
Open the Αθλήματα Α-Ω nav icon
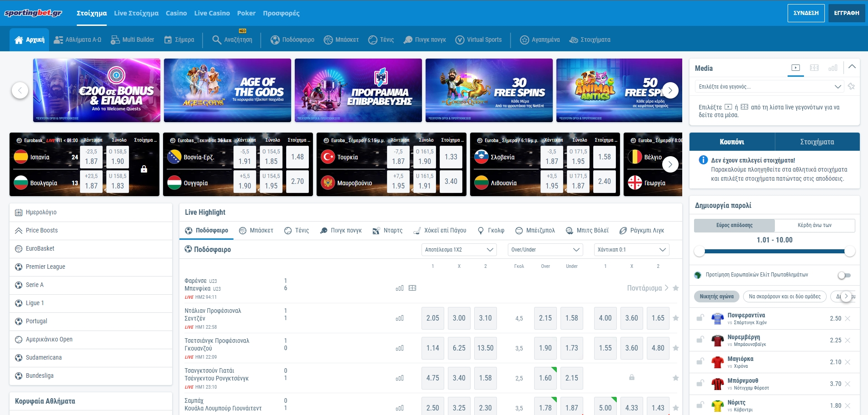point(58,40)
